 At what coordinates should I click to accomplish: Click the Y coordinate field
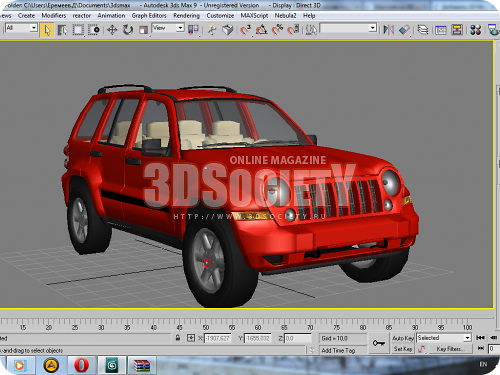coord(257,338)
